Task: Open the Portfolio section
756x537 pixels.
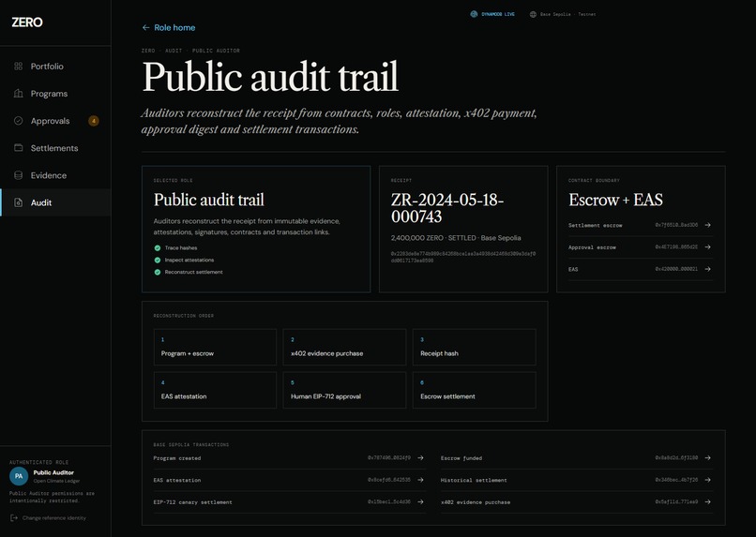Action: [55, 66]
